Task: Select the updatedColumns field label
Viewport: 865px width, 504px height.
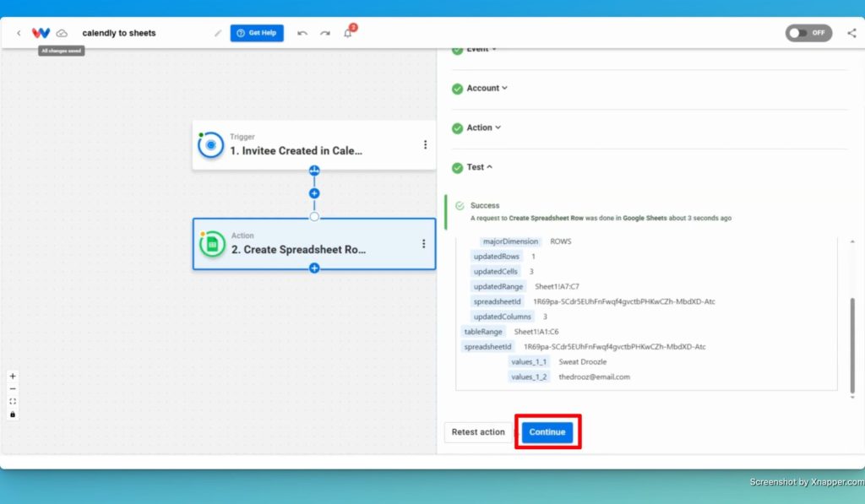Action: pos(502,317)
